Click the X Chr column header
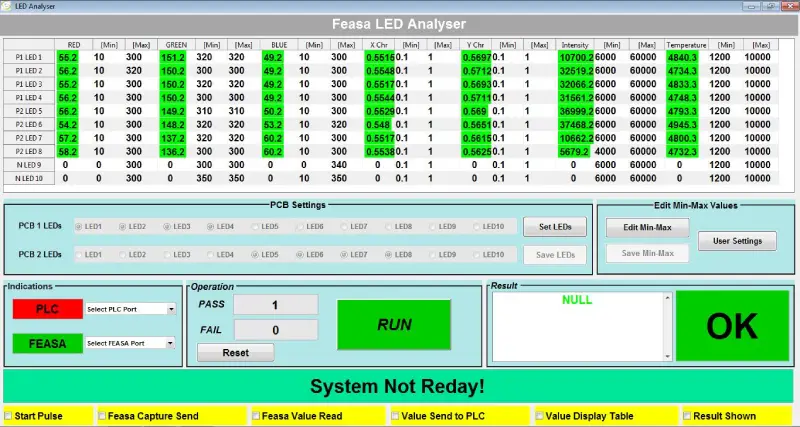 coord(379,45)
